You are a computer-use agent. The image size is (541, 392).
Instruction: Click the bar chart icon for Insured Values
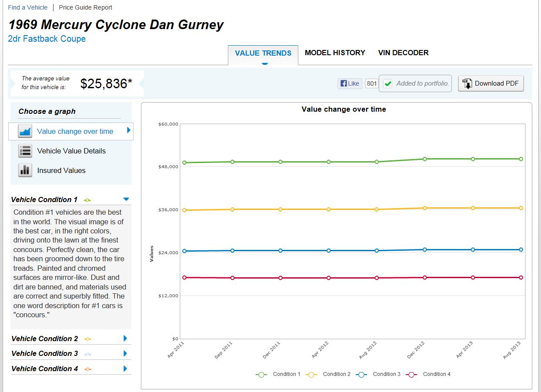[x=25, y=170]
